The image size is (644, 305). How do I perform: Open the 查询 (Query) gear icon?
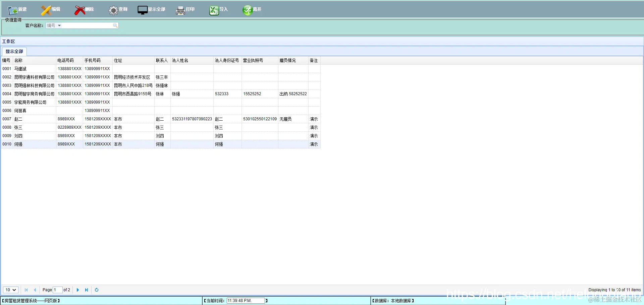[113, 10]
